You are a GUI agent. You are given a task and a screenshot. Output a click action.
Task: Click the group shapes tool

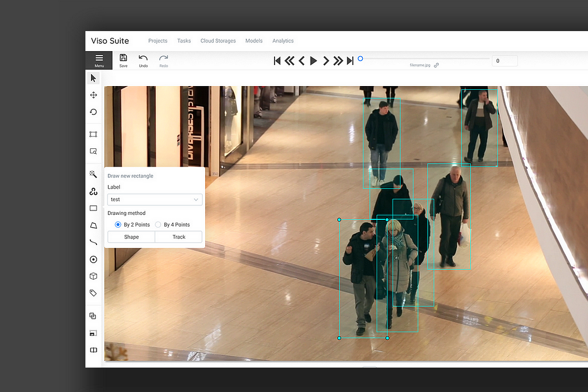point(93,333)
